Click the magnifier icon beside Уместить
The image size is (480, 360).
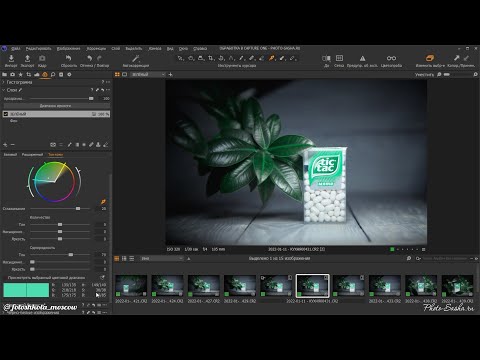pyautogui.click(x=439, y=75)
